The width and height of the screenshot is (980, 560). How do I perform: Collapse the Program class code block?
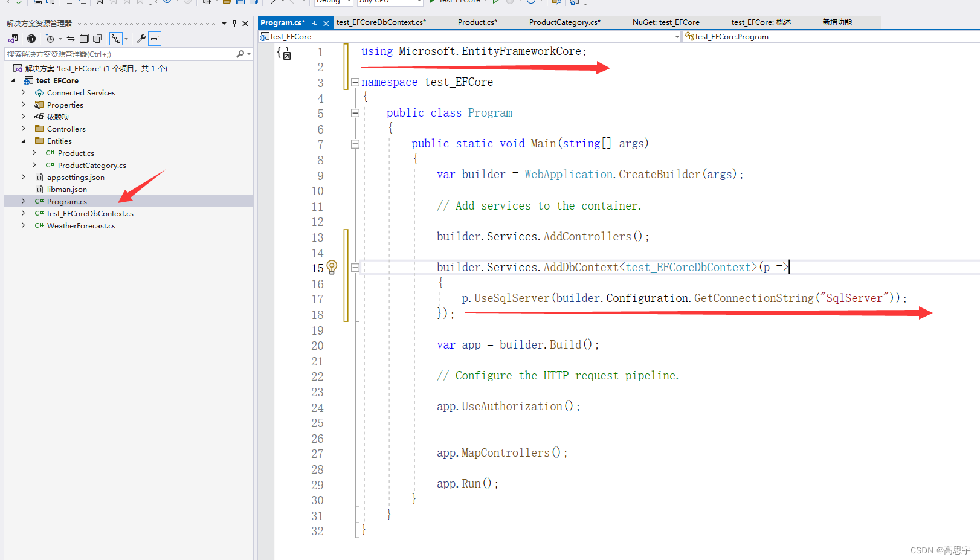point(355,113)
